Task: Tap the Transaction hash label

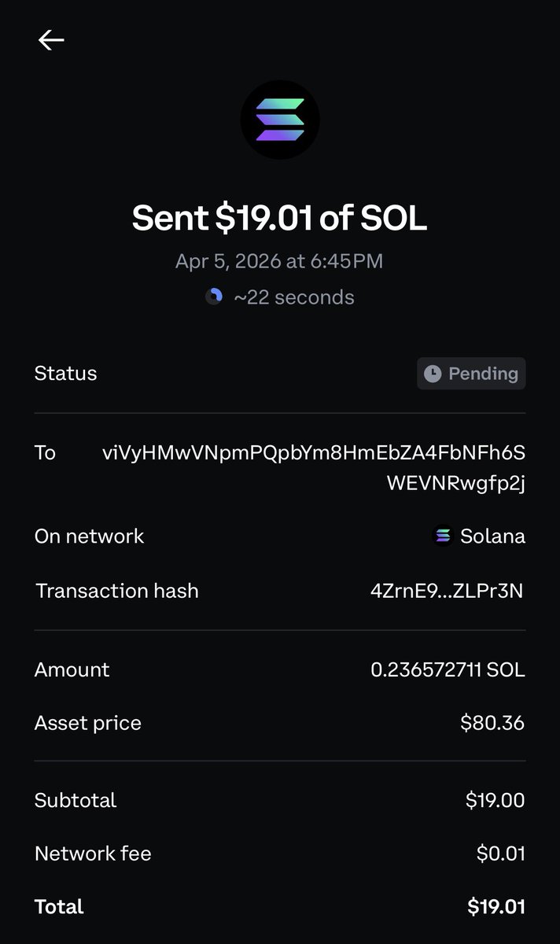Action: click(x=116, y=591)
